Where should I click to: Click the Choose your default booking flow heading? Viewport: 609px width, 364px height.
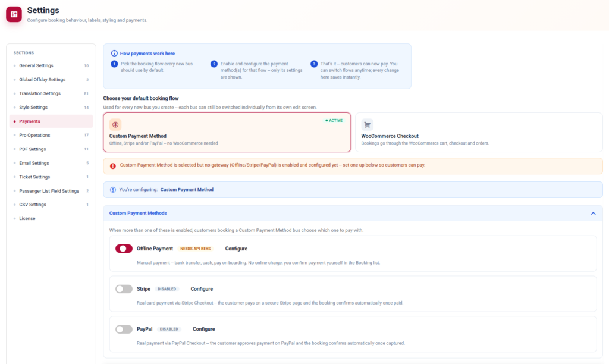[141, 98]
